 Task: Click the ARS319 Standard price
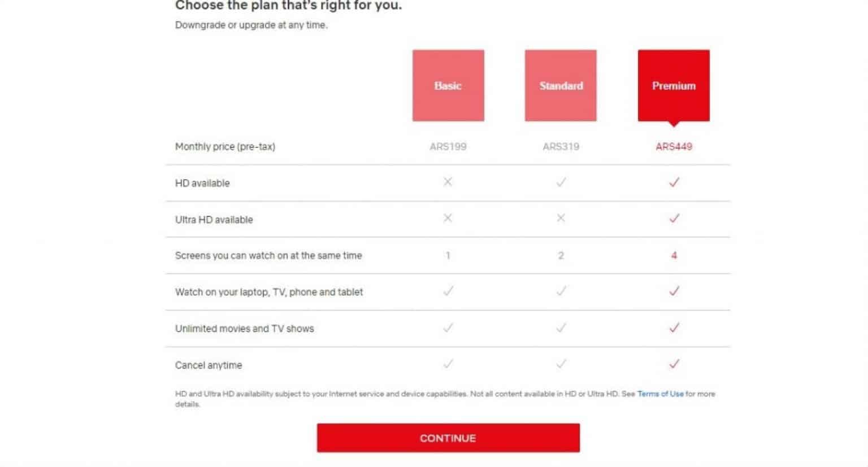point(561,146)
